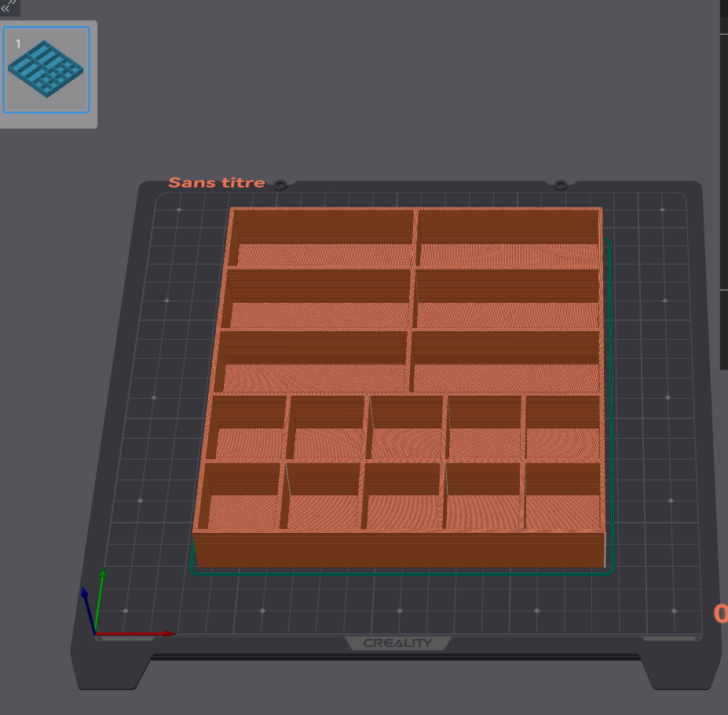Click the layer preview slider track on the right
728x715 pixels.
click(x=723, y=314)
